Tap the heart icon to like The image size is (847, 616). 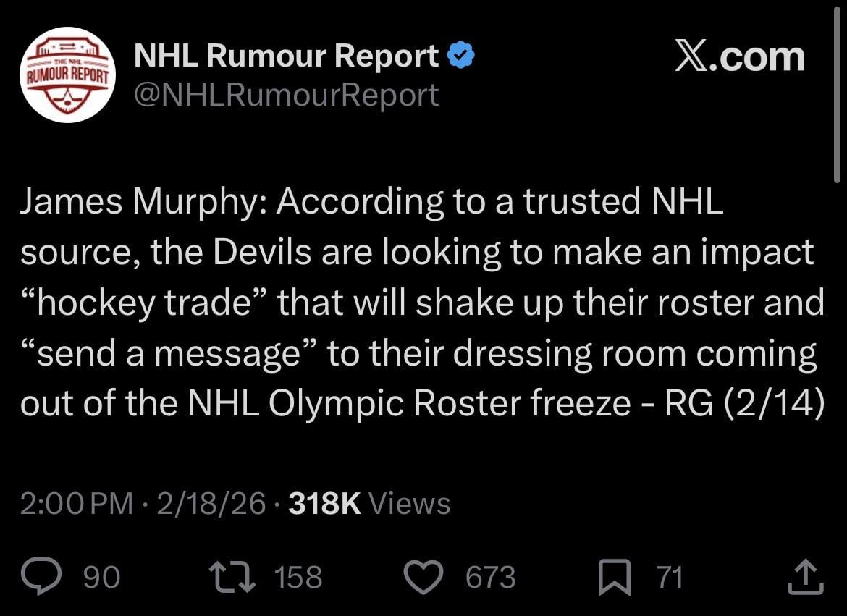point(426,576)
